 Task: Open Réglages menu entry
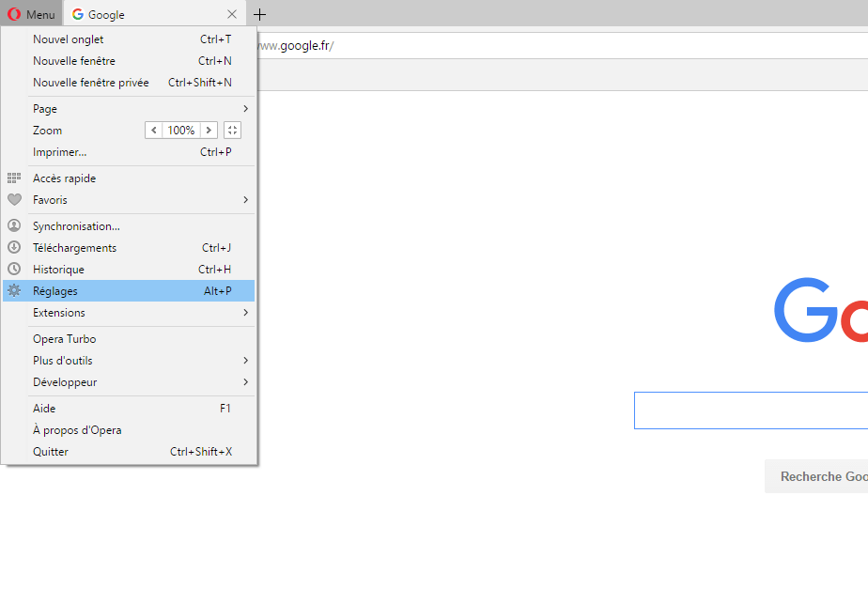coord(129,290)
